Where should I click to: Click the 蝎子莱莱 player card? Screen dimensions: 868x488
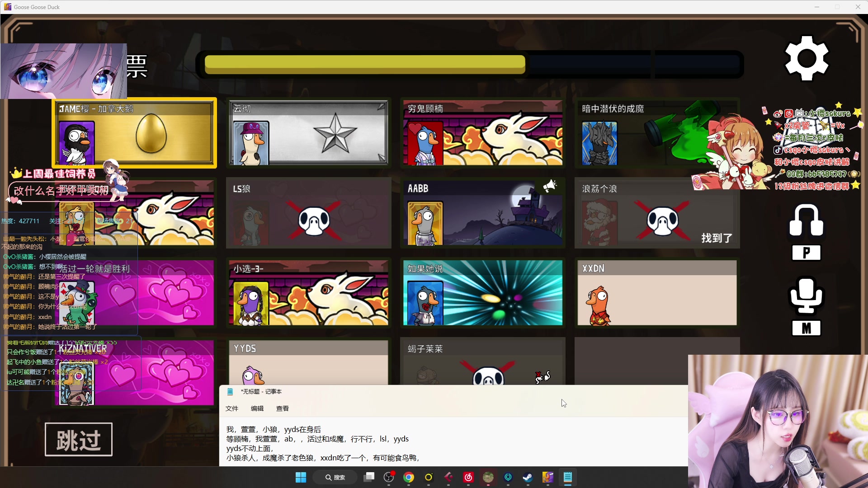tap(483, 362)
